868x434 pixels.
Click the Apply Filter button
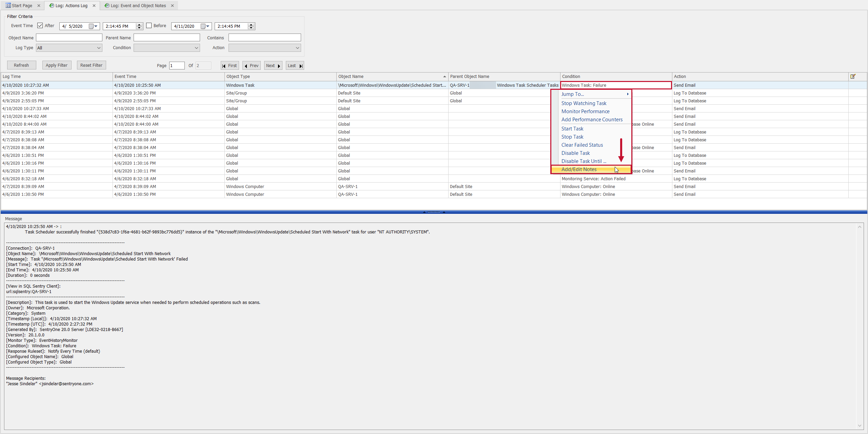click(57, 65)
